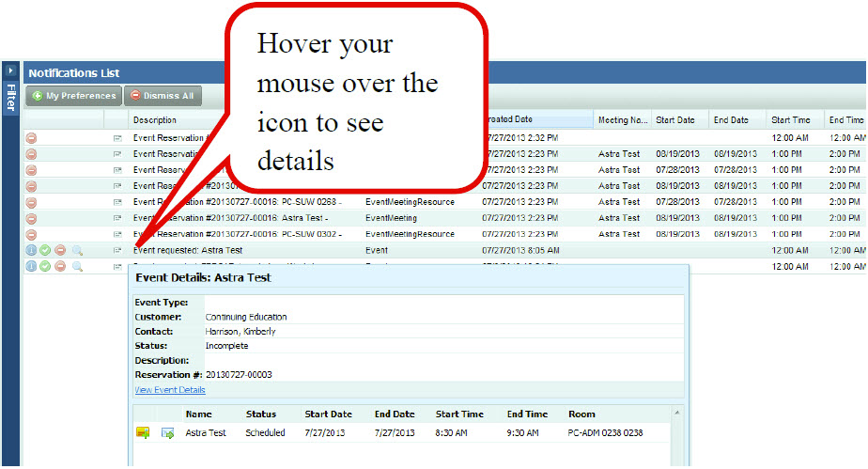Screen dimensions: 868x469
Task: Click the Scheduled status in the popup meeting row
Action: click(x=265, y=432)
